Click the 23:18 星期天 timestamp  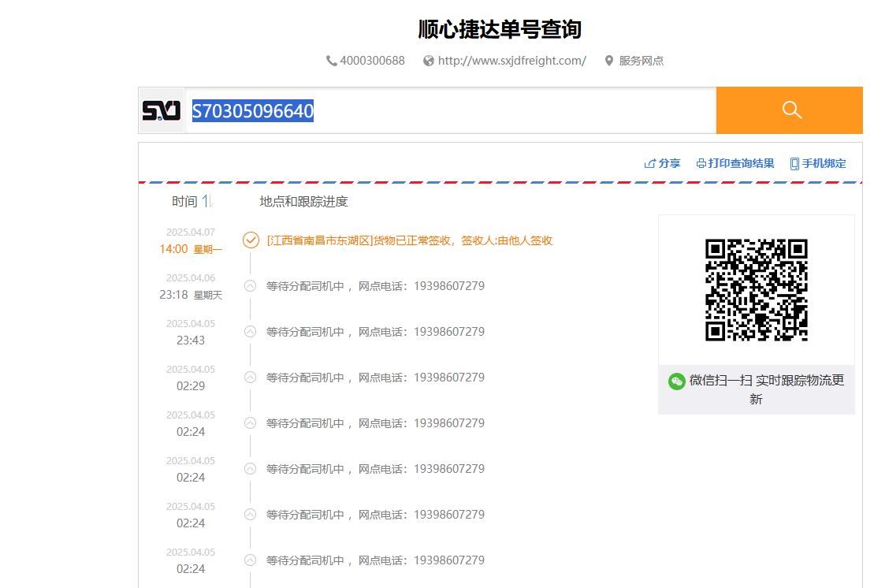(191, 295)
